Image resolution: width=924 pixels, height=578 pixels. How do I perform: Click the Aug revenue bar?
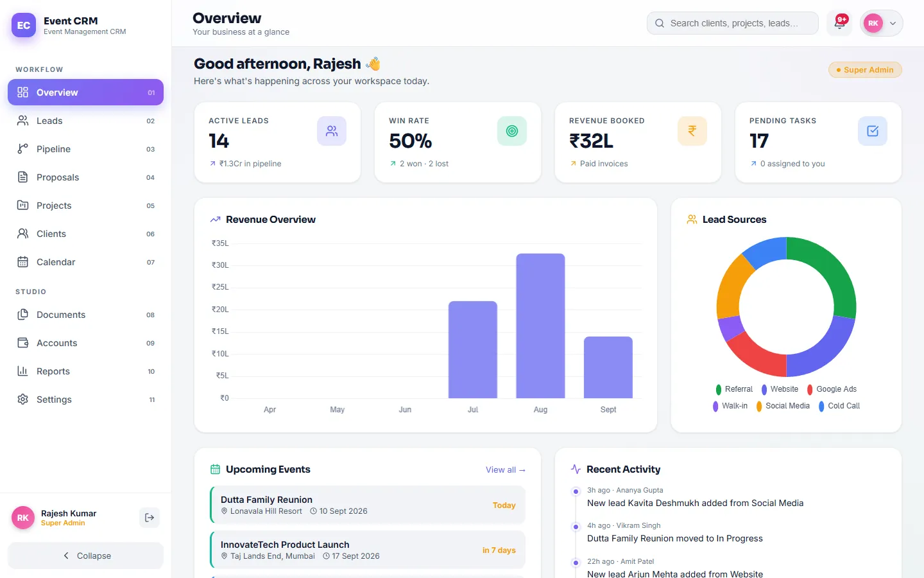(x=540, y=326)
